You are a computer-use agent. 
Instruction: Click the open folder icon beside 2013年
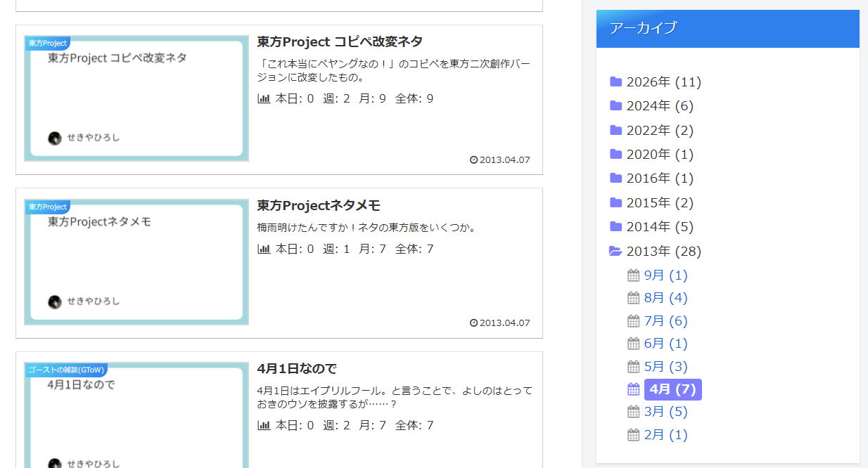[616, 251]
